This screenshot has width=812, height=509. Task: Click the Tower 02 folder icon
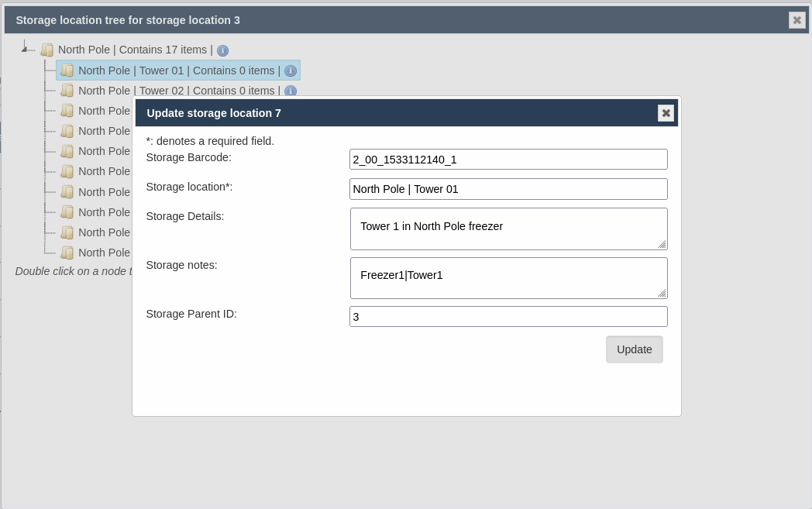[67, 91]
